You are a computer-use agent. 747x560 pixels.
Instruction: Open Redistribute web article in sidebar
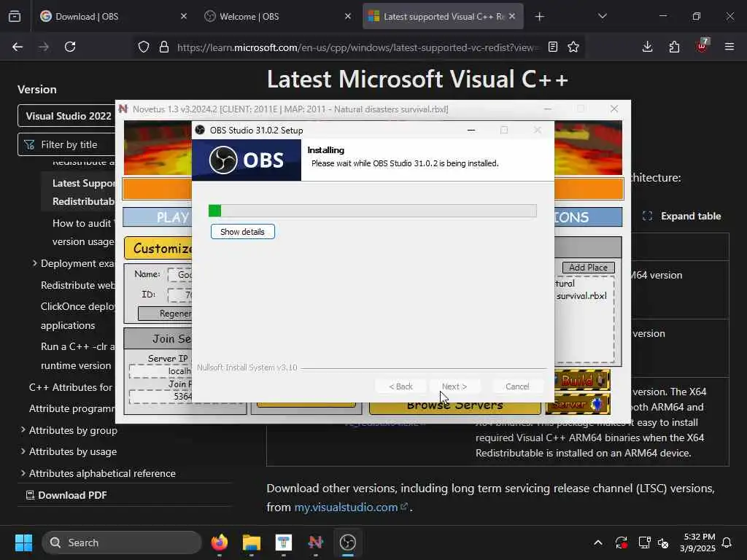tap(77, 285)
